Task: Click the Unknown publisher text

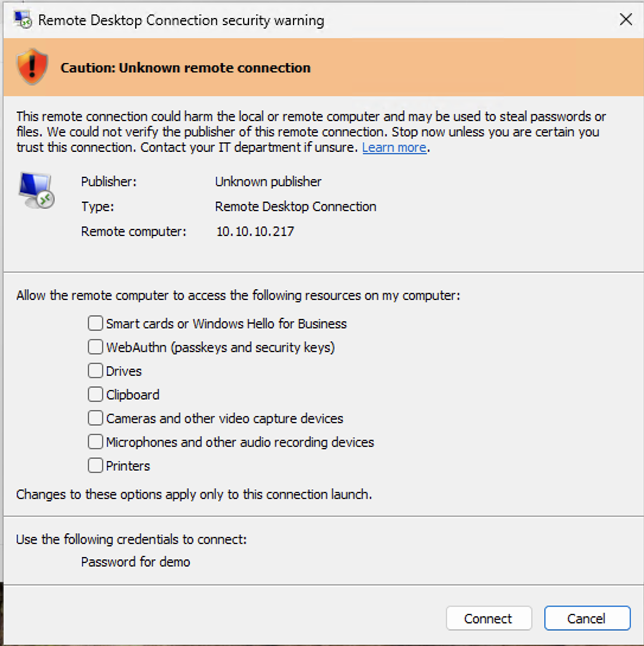Action: click(x=268, y=182)
